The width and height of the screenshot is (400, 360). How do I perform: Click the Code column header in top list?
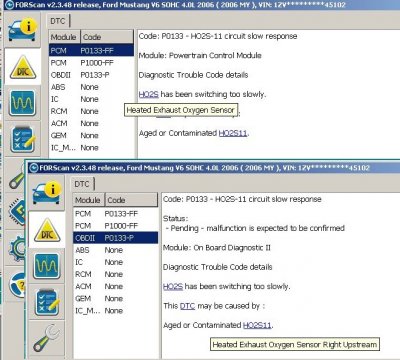click(107, 37)
